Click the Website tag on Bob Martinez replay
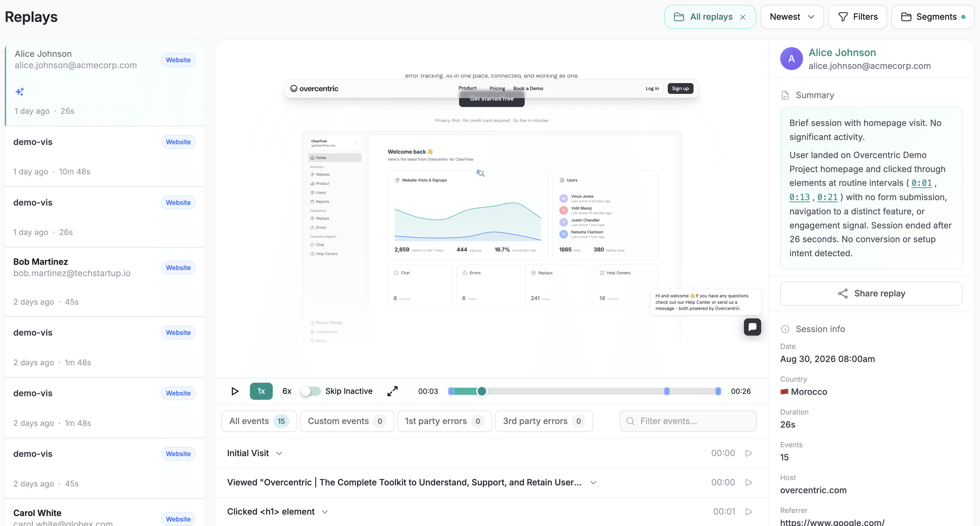 178,268
